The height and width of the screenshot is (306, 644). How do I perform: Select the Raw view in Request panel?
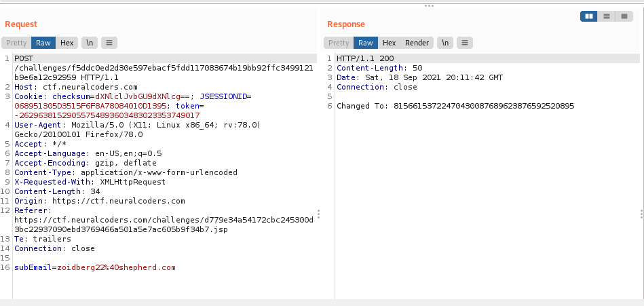coord(43,43)
